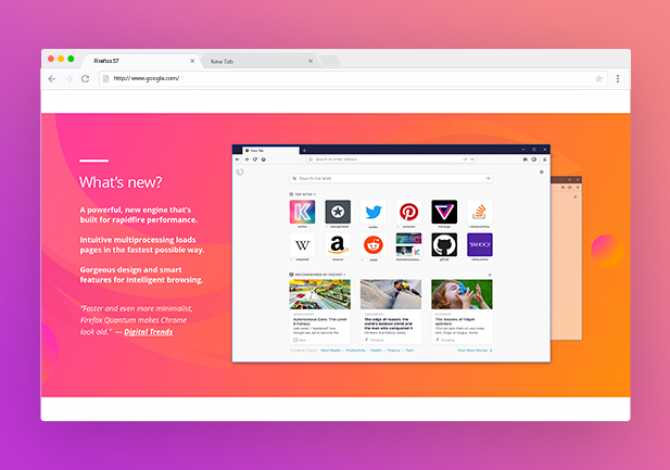Open the Twitter top site tile
Screen dimensions: 670x470
pos(373,212)
